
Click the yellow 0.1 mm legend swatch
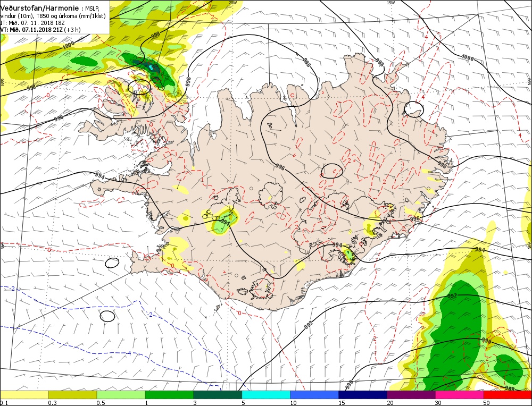coord(24,395)
